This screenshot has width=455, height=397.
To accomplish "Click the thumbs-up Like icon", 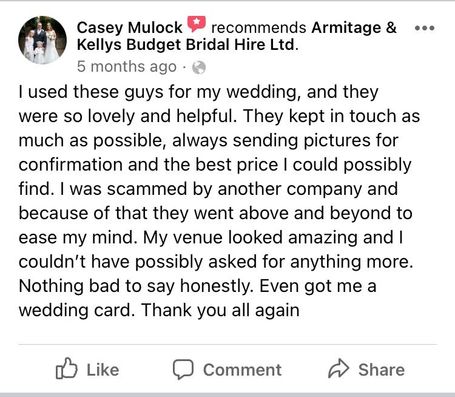I will (x=66, y=368).
